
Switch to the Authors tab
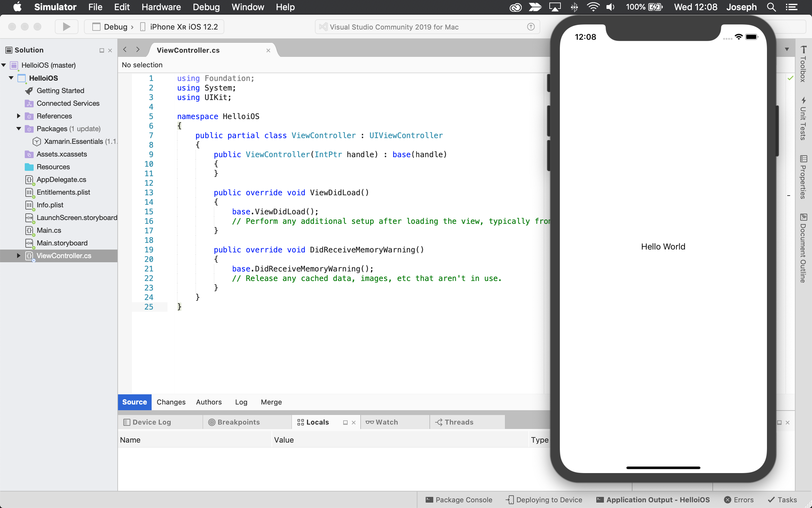coord(209,402)
